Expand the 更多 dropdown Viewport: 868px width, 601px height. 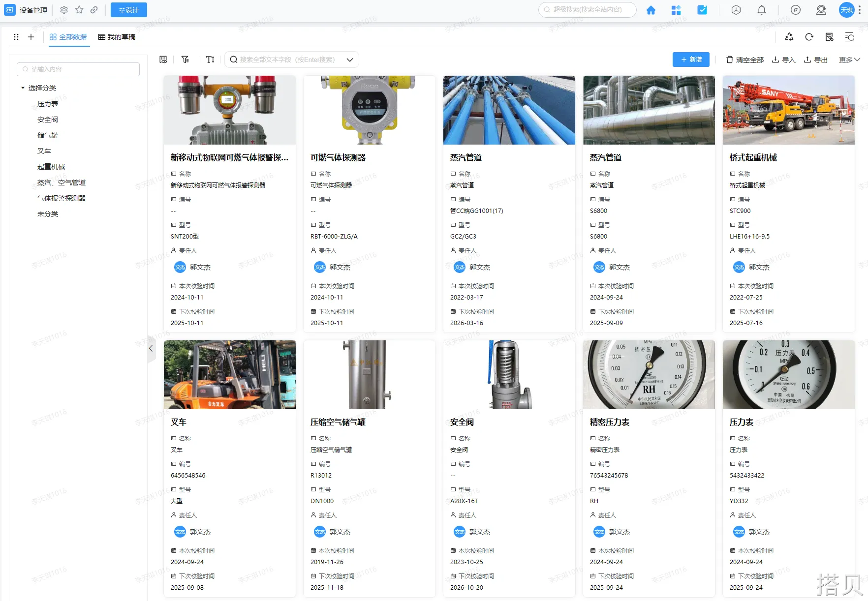pos(849,60)
